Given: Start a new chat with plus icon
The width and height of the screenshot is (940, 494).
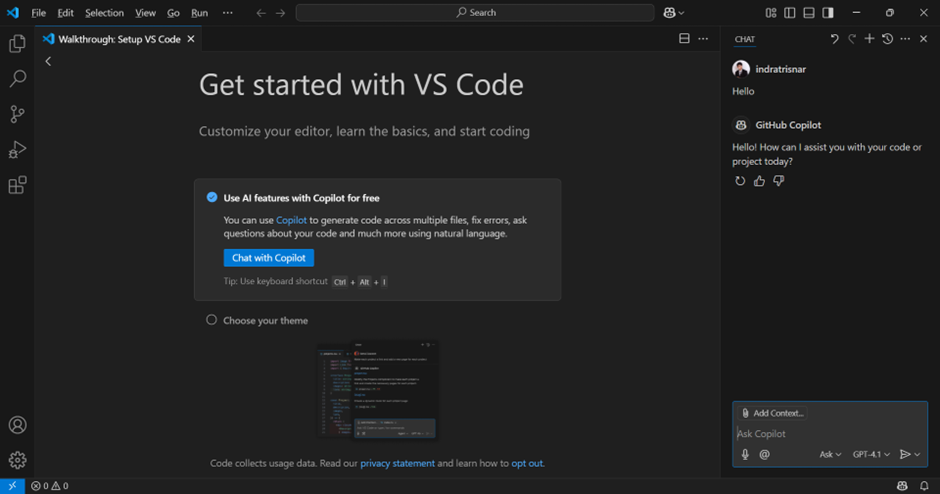Looking at the screenshot, I should coord(869,39).
